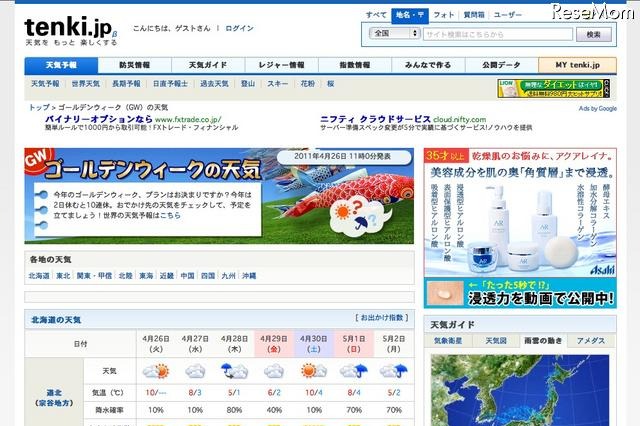Click the お出かけ指数 link
The image size is (640, 426).
(383, 318)
